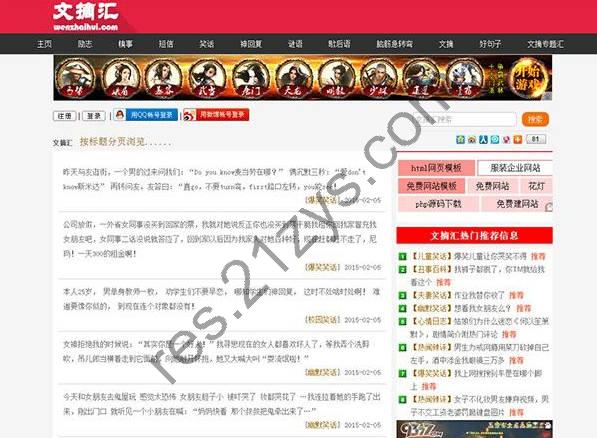The width and height of the screenshot is (597, 438).
Task: Click the number 7 green rank badge
Action: pyautogui.click(x=402, y=374)
